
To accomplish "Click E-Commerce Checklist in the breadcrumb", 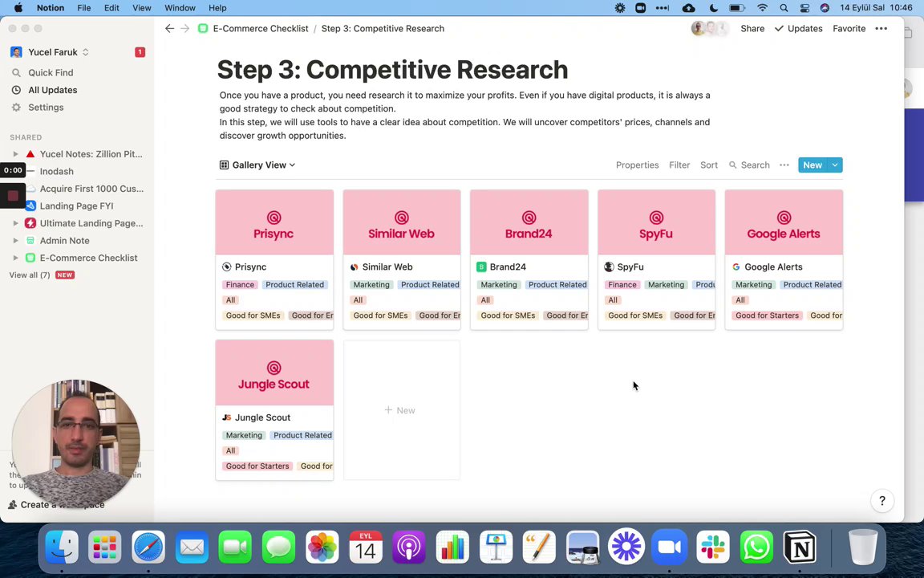I will [261, 28].
